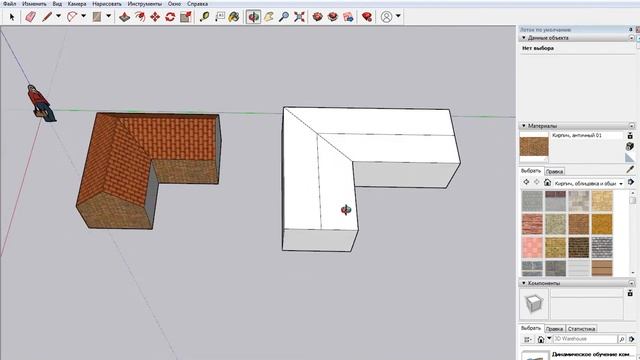640x360 pixels.
Task: Select the Offset tool
Action: (x=140, y=17)
